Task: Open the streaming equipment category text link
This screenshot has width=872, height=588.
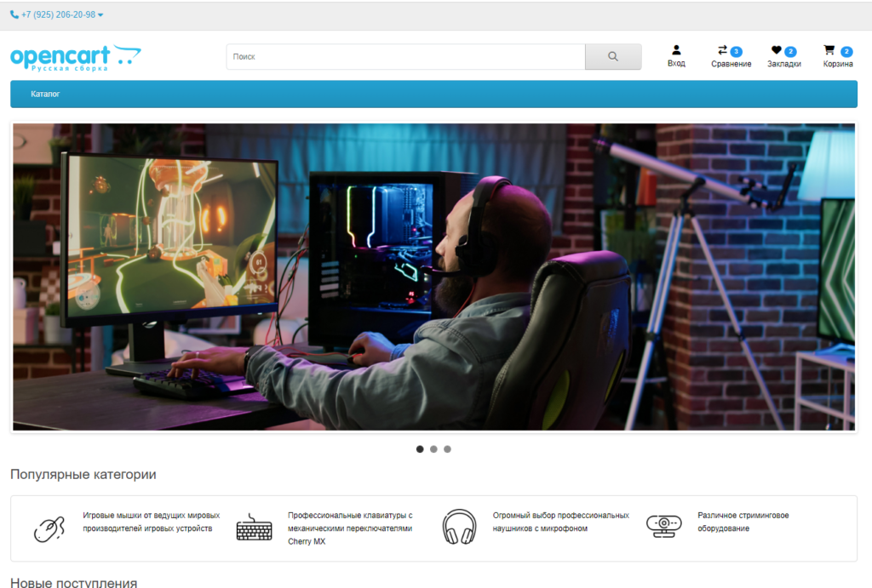Action: pyautogui.click(x=743, y=522)
